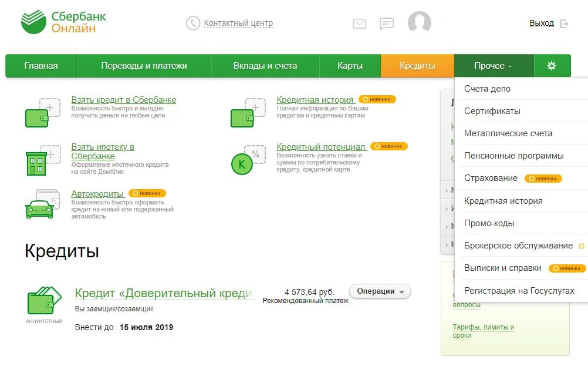Switch to Вклады и счета tab
The image size is (588, 373).
click(x=265, y=66)
